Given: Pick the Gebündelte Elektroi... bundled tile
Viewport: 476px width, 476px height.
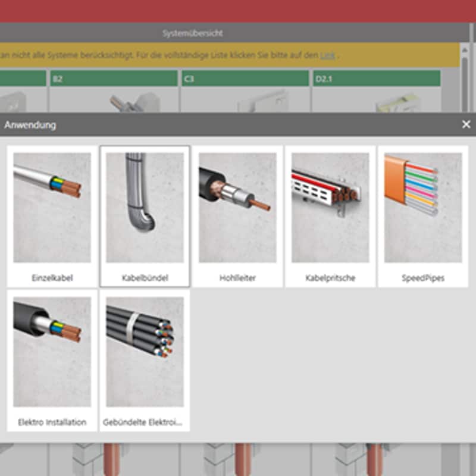Looking at the screenshot, I should pyautogui.click(x=145, y=352).
